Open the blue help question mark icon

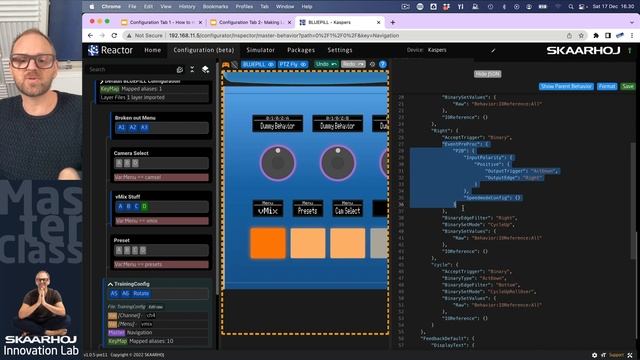[x=382, y=64]
